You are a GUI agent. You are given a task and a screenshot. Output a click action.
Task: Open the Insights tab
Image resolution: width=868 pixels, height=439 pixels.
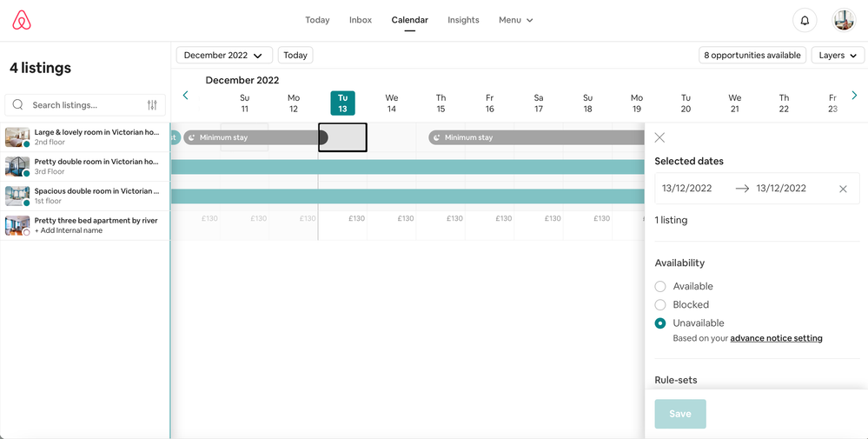463,20
